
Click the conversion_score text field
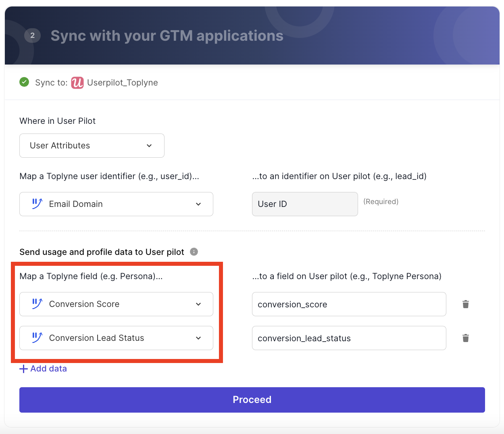point(349,304)
